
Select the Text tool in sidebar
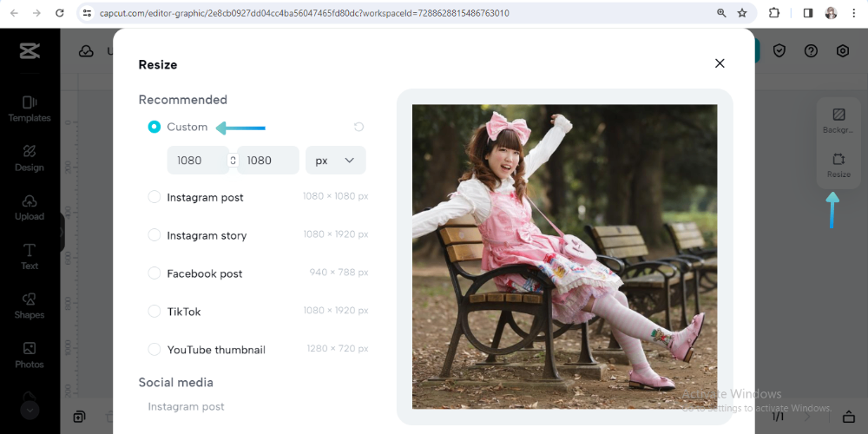pyautogui.click(x=30, y=257)
